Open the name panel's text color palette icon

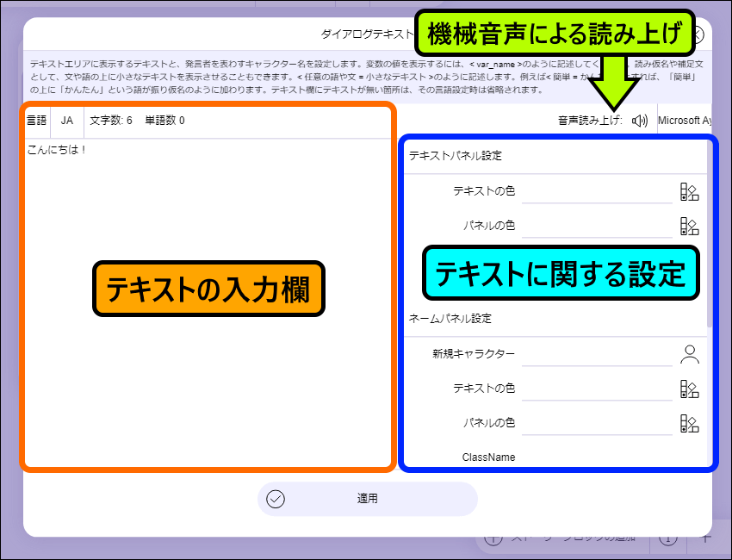pyautogui.click(x=689, y=389)
